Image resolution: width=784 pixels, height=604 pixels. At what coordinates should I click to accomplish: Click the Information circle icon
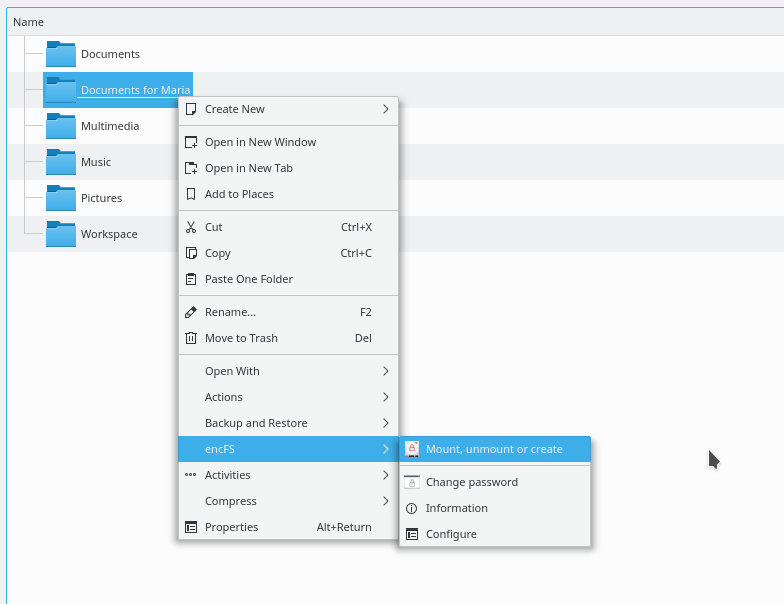(x=412, y=508)
